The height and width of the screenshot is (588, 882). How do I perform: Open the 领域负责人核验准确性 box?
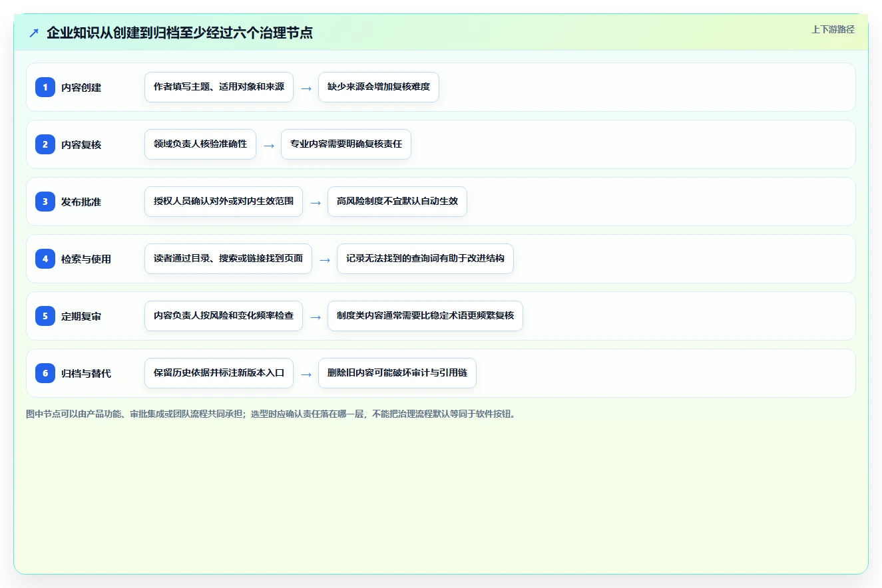tap(200, 144)
